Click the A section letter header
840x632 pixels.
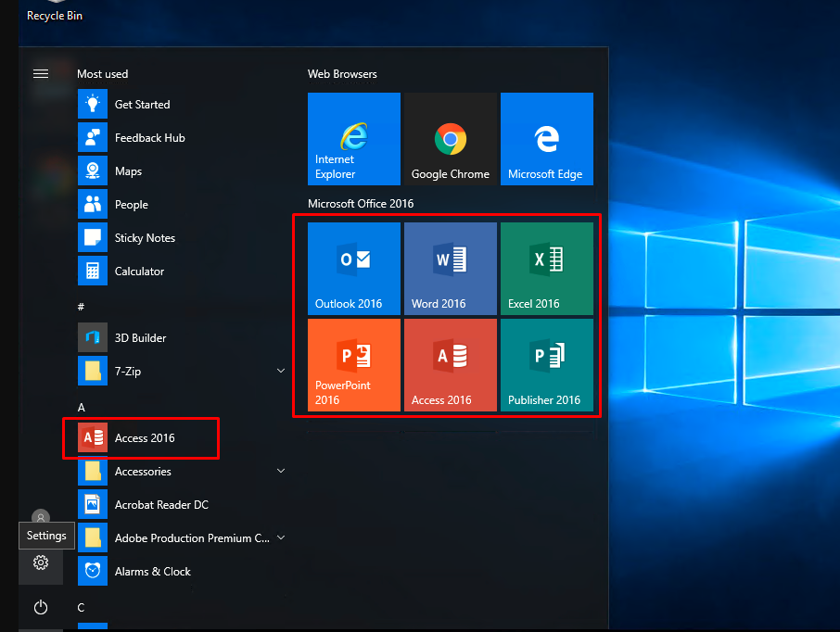click(x=82, y=408)
